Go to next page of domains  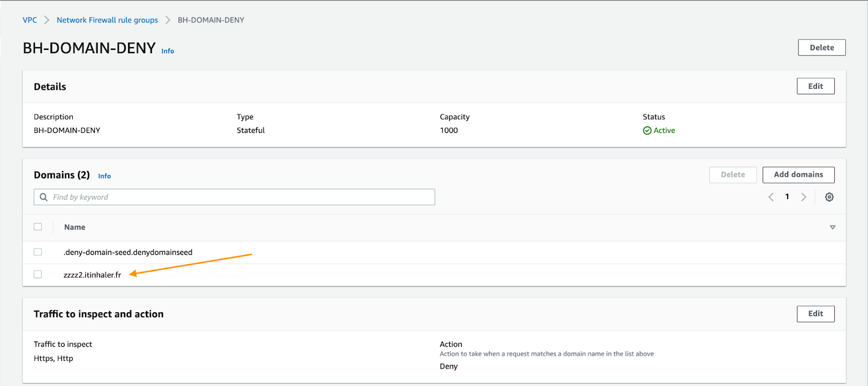803,197
